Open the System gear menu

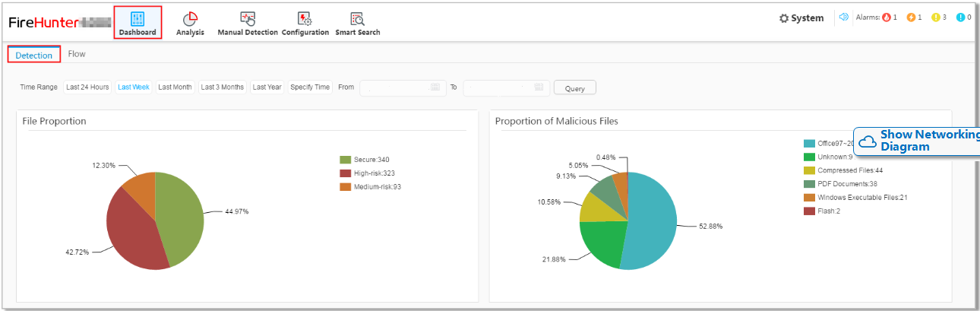801,18
